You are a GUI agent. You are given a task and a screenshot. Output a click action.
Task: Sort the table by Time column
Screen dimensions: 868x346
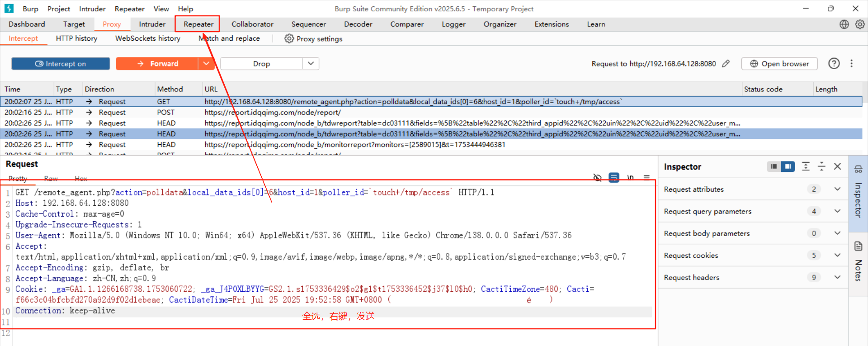pos(27,89)
